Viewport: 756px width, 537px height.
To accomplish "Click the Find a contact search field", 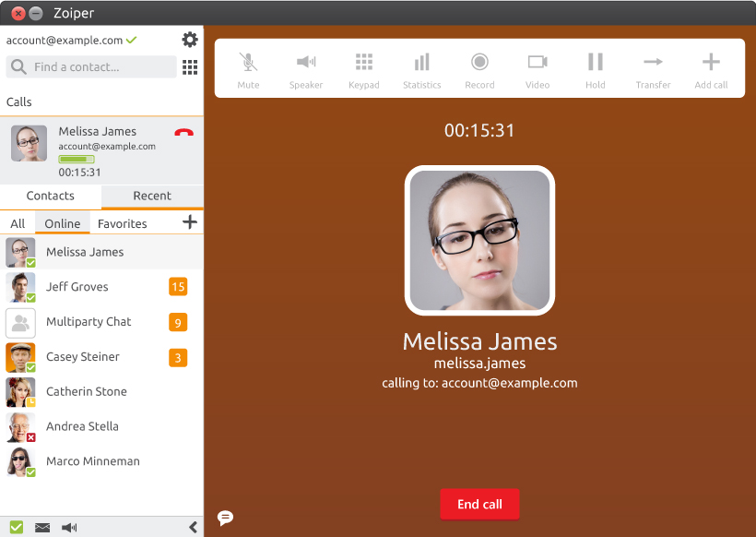I will pos(92,67).
